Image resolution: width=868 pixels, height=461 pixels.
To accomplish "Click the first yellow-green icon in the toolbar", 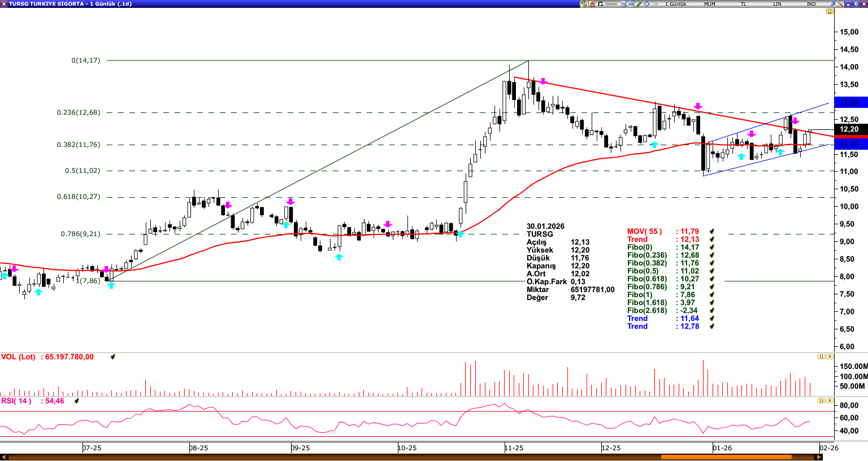I will tap(584, 4).
